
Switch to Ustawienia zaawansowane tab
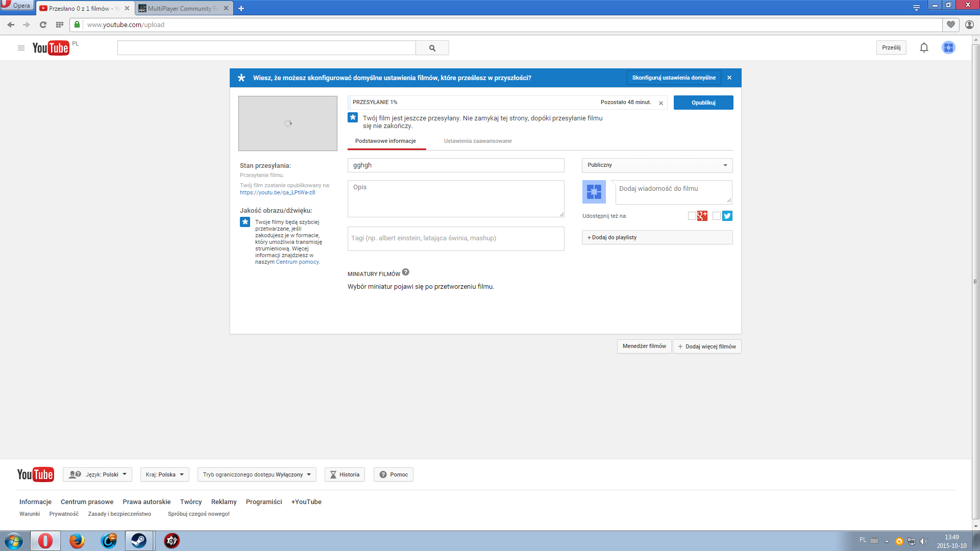coord(478,141)
